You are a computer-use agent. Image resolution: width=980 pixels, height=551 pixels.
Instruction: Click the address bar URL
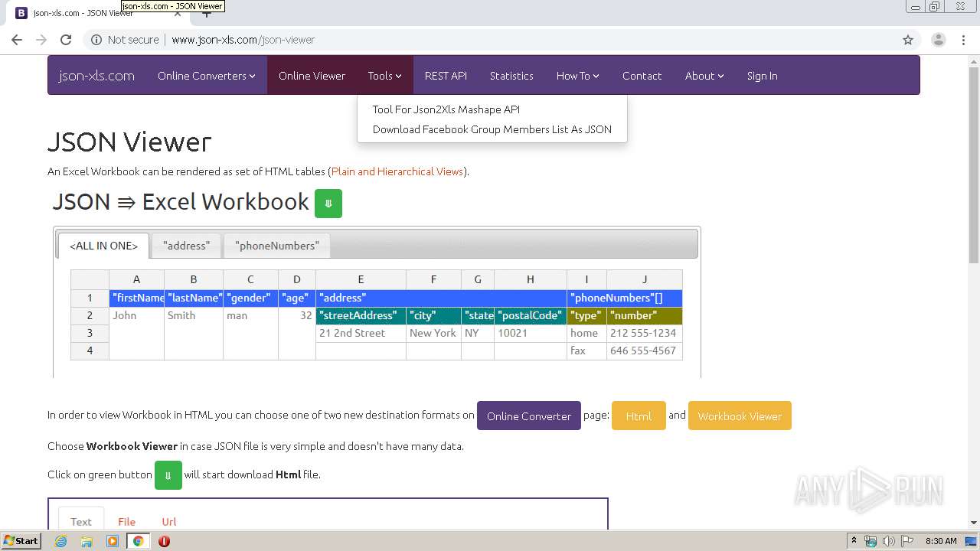243,40
